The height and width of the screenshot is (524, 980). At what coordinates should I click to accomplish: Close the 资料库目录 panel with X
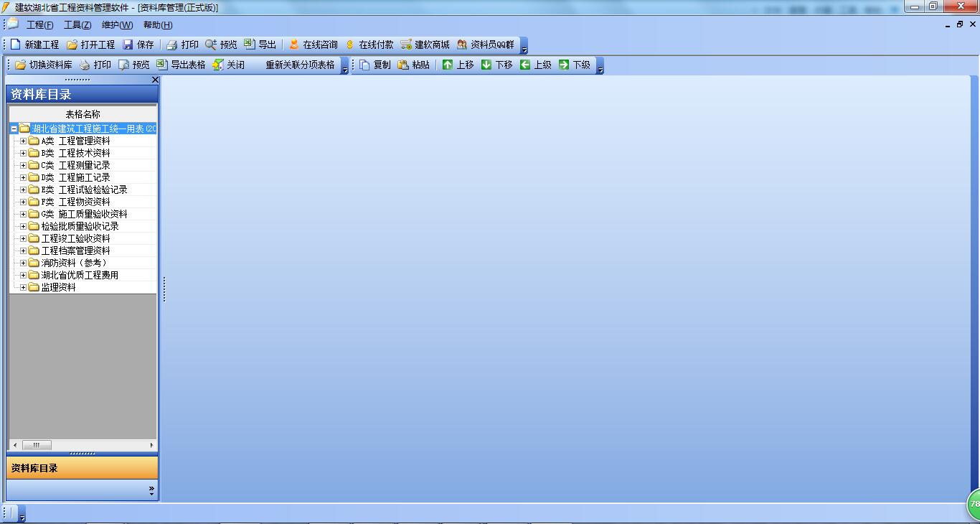(x=155, y=80)
